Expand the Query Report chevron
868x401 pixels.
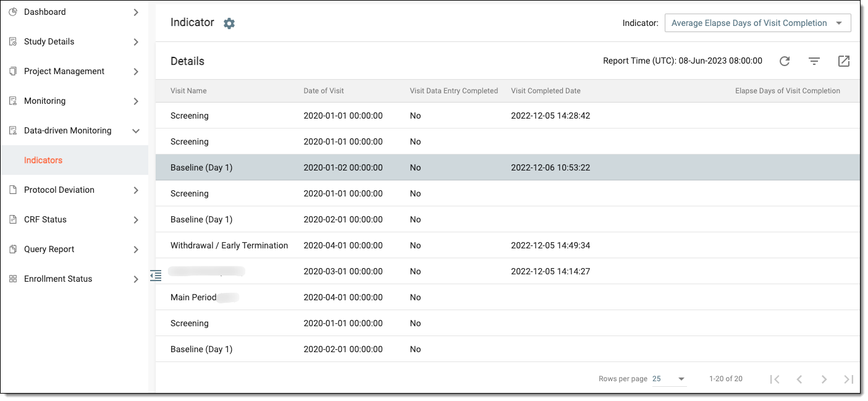[136, 249]
